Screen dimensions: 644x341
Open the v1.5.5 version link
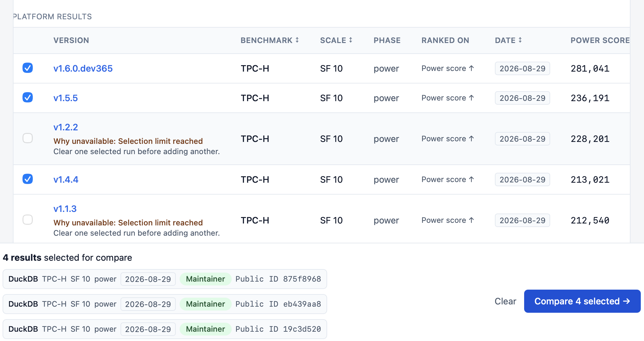(x=66, y=98)
